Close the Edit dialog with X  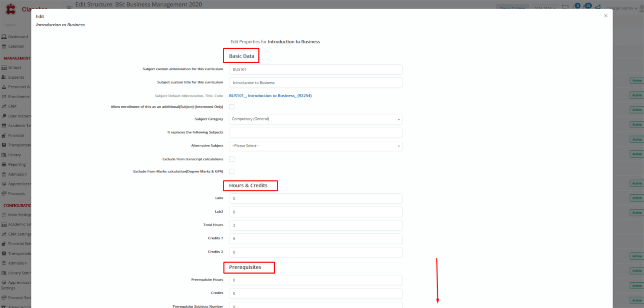(606, 16)
